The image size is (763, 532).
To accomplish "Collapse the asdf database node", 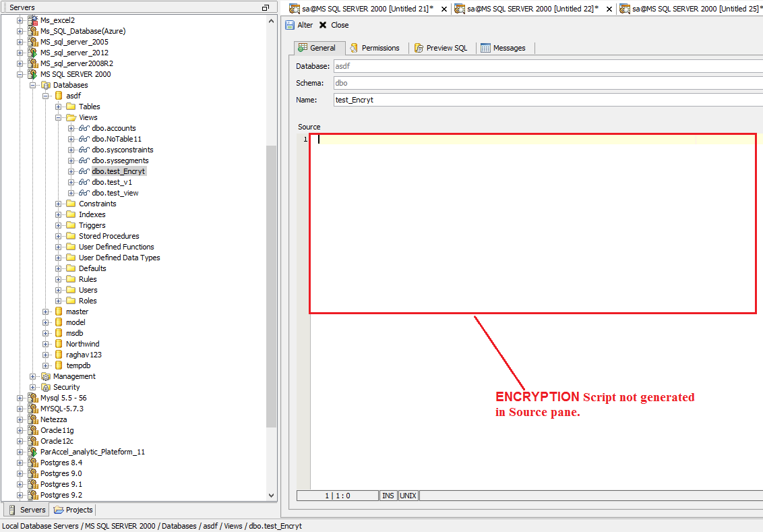I will click(46, 96).
